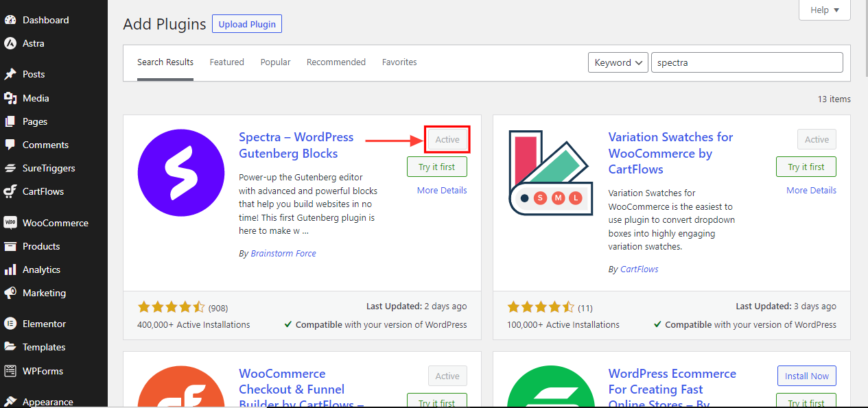Switch to the Featured tab
Viewport: 868px width, 408px height.
point(226,62)
